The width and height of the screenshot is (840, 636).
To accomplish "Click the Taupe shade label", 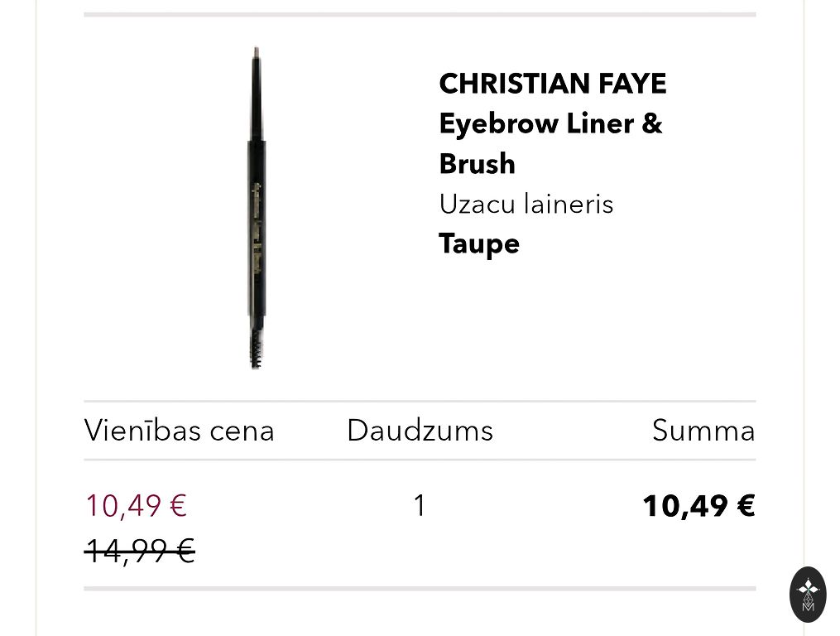I will 479,243.
